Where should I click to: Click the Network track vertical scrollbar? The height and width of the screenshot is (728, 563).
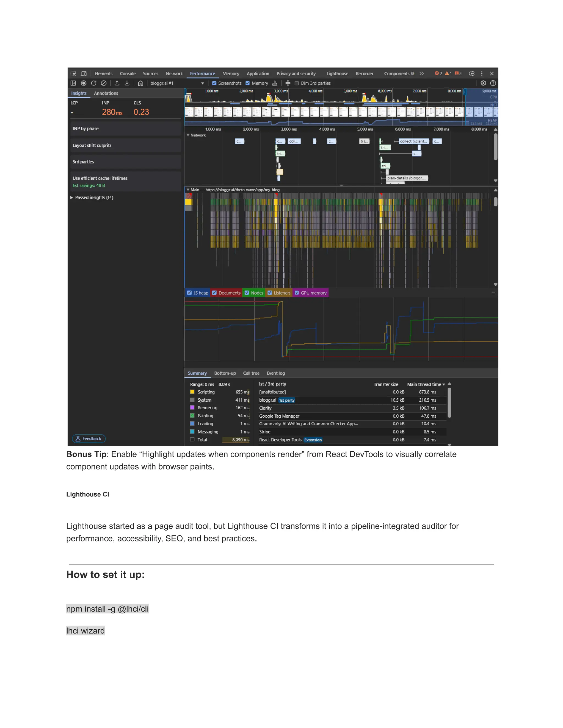click(496, 147)
